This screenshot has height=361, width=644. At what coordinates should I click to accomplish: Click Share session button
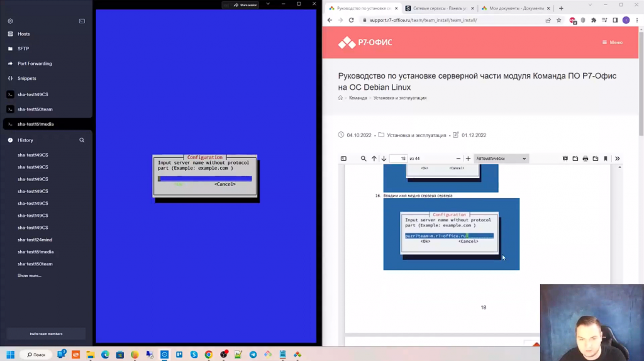pos(245,5)
